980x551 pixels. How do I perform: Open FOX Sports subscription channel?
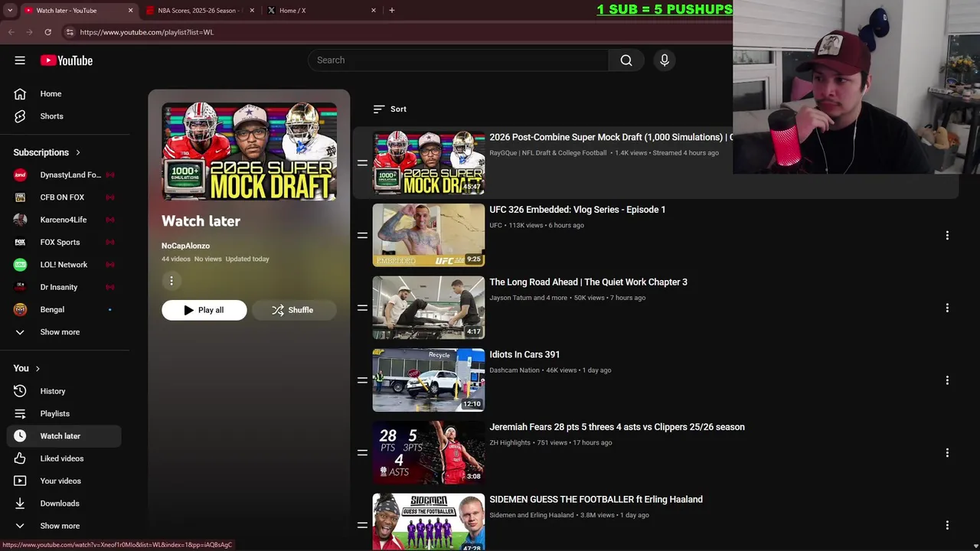point(64,242)
